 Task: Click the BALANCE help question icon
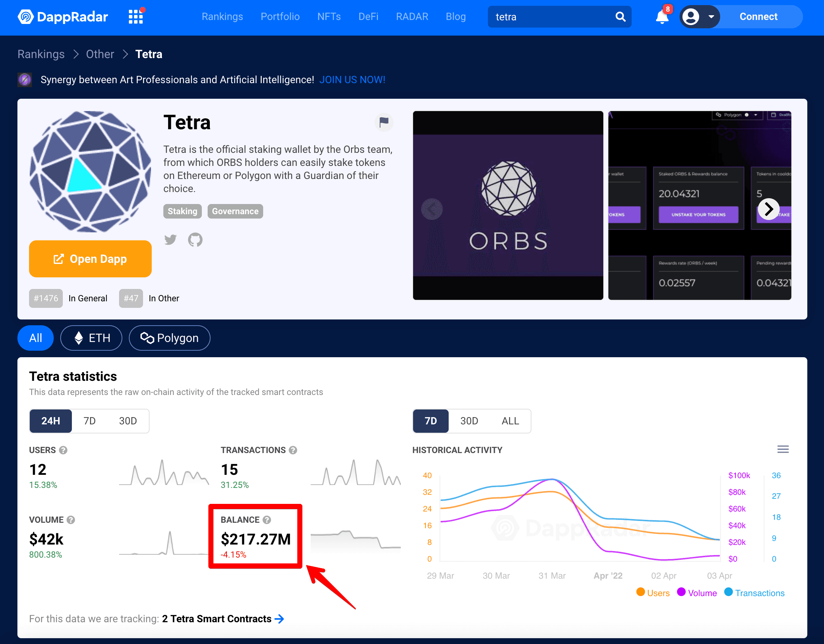[x=267, y=520]
